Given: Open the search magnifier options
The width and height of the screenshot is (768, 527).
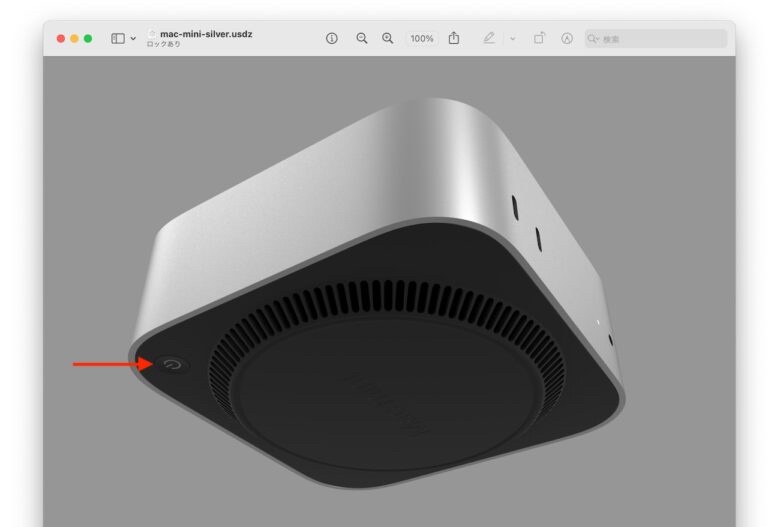Looking at the screenshot, I should pyautogui.click(x=593, y=38).
